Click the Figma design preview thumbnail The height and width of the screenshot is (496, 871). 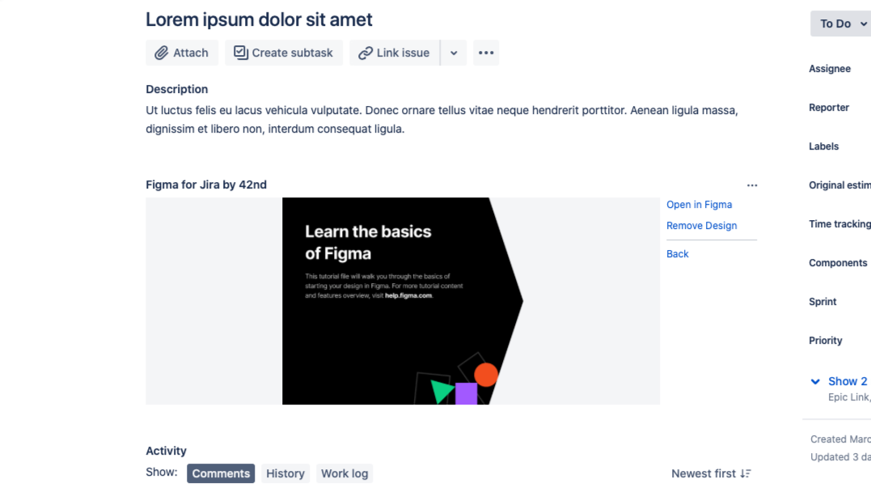403,301
